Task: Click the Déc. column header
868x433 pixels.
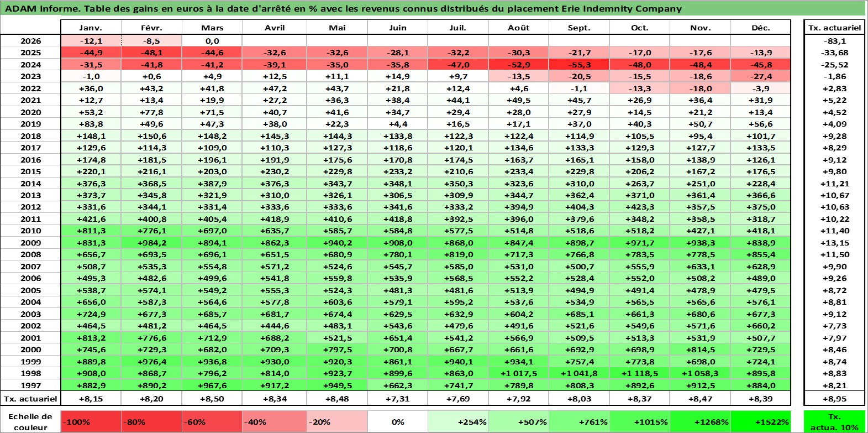Action: click(x=761, y=28)
